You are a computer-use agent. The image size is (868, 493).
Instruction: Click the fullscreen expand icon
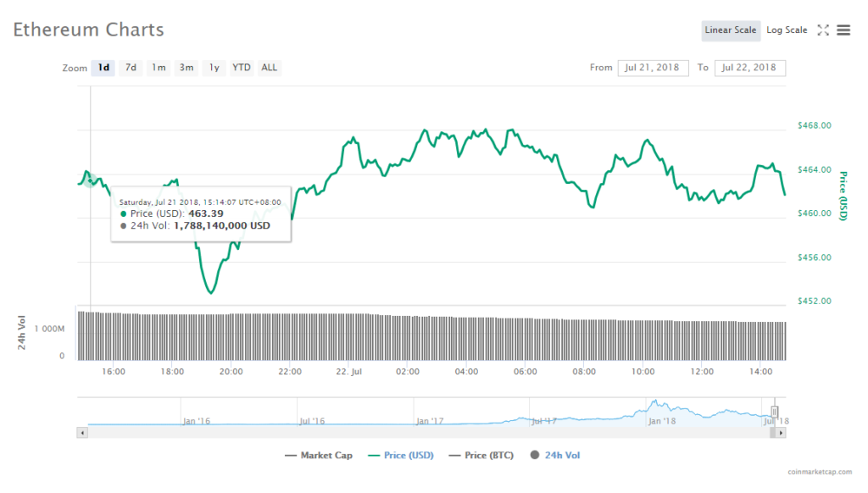click(x=822, y=30)
